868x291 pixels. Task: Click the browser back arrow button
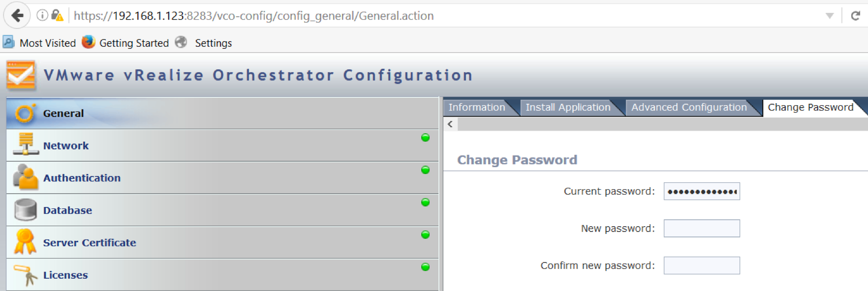(17, 16)
